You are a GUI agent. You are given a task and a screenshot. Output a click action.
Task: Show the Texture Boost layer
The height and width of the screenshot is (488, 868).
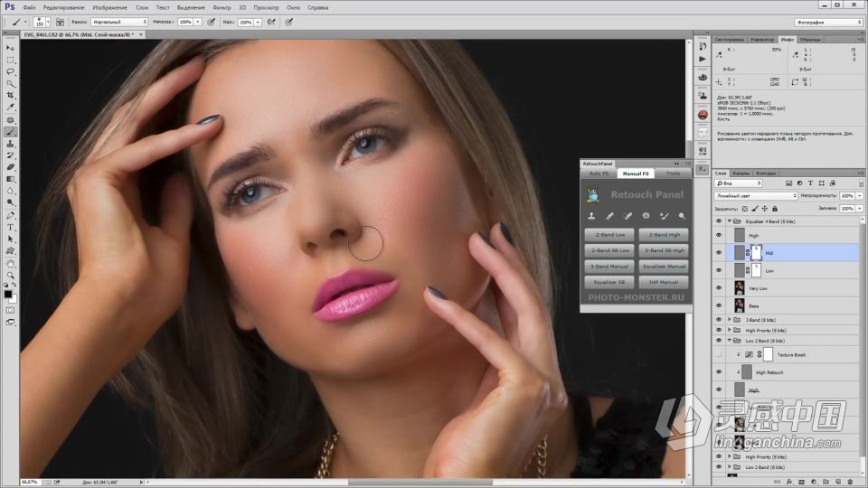click(719, 355)
